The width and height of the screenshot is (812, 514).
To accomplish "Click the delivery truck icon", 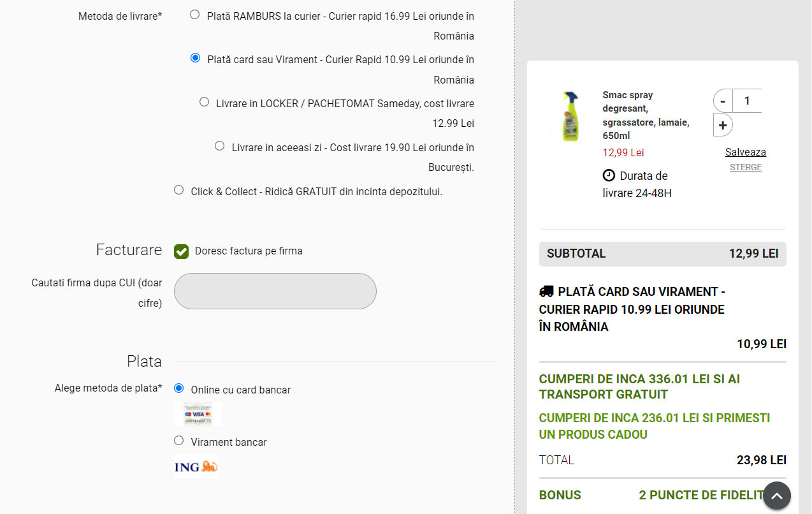I will tap(546, 291).
